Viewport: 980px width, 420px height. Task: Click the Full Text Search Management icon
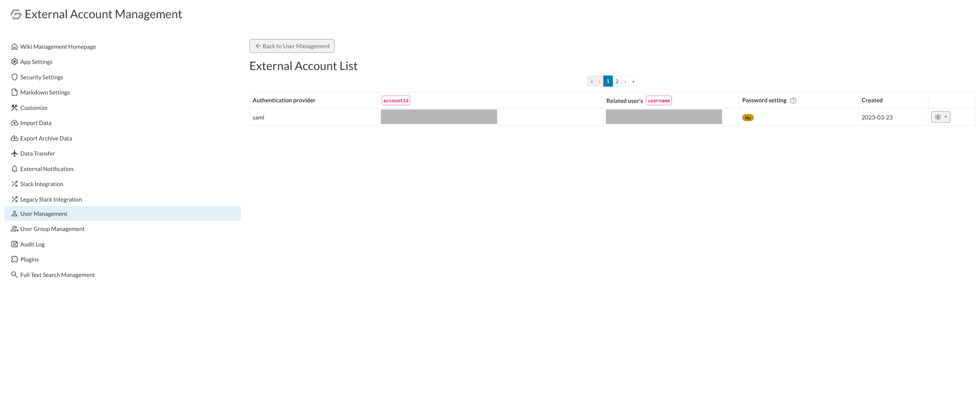13,274
